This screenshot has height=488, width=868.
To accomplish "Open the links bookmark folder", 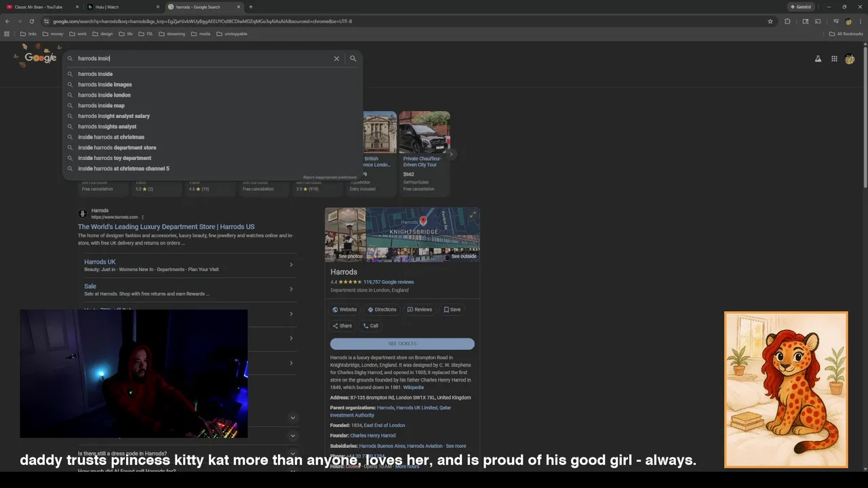I will (28, 34).
